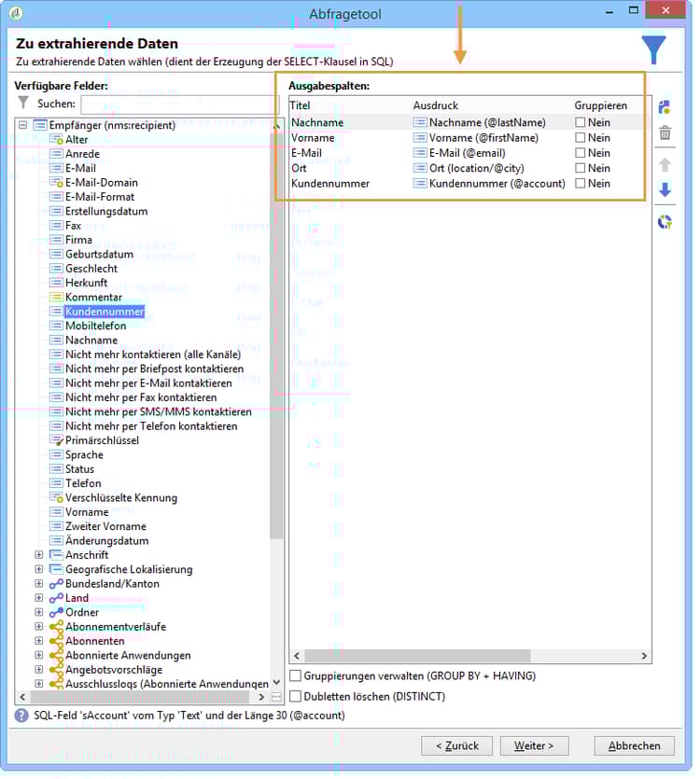700x779 pixels.
Task: Expand the Abonnenten node
Action: (x=39, y=641)
